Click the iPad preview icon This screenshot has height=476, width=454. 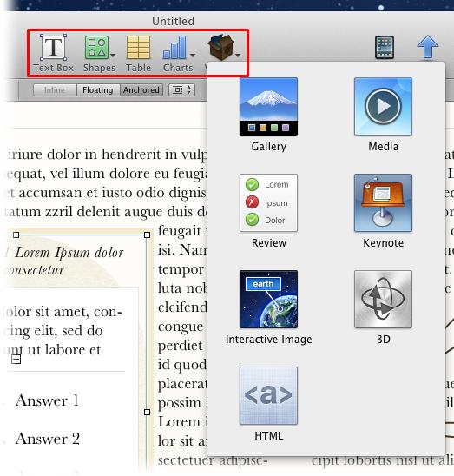coord(385,48)
